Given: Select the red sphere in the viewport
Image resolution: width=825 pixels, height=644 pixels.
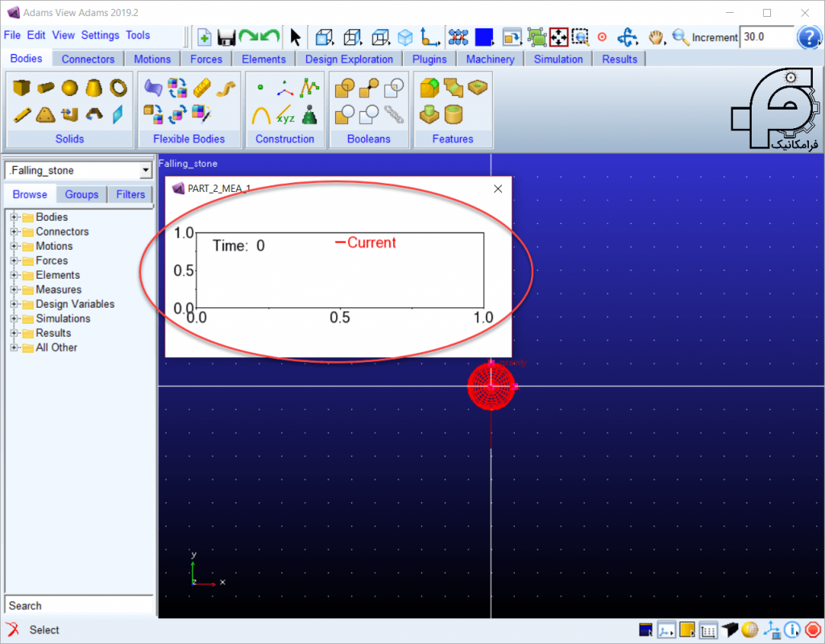Looking at the screenshot, I should point(491,387).
